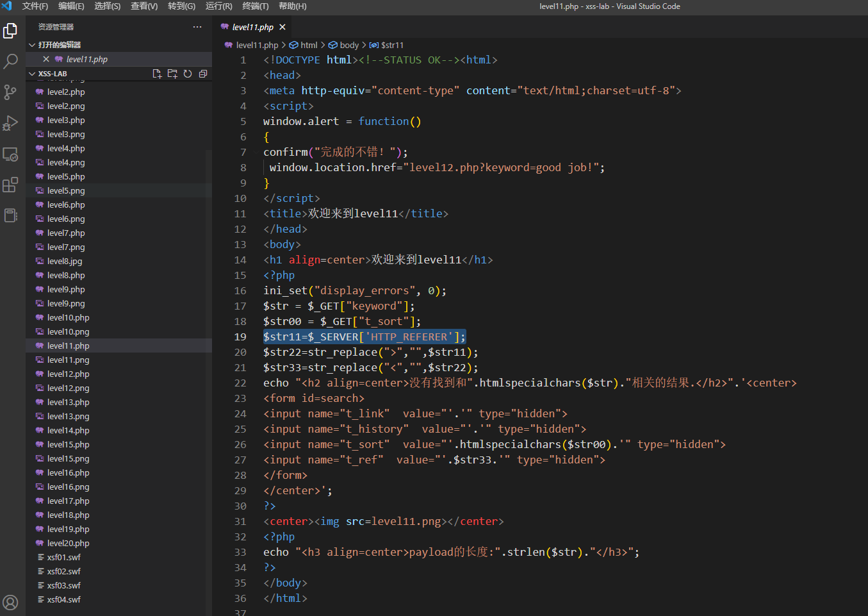Image resolution: width=868 pixels, height=616 pixels.
Task: Click level11.php in the breadcrumb
Action: tap(257, 45)
